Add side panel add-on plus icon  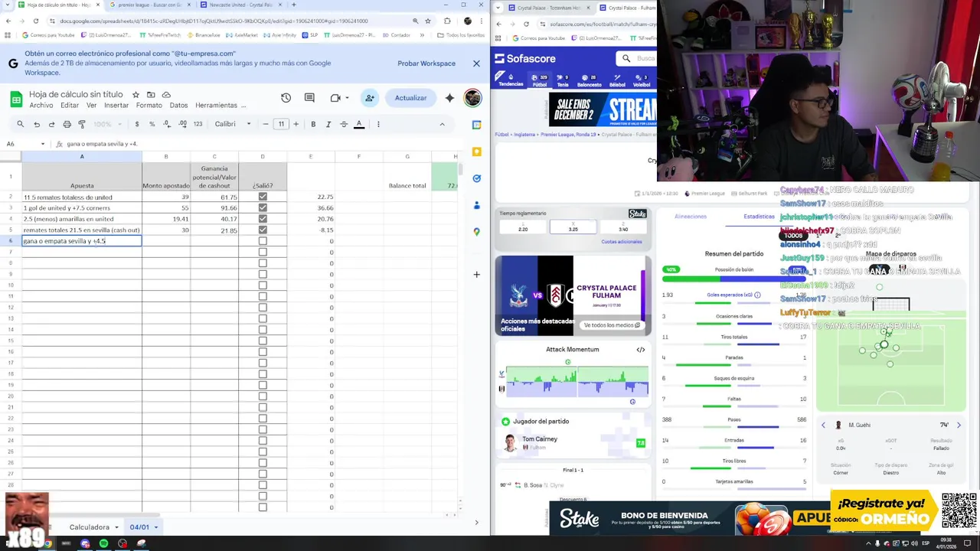point(476,274)
